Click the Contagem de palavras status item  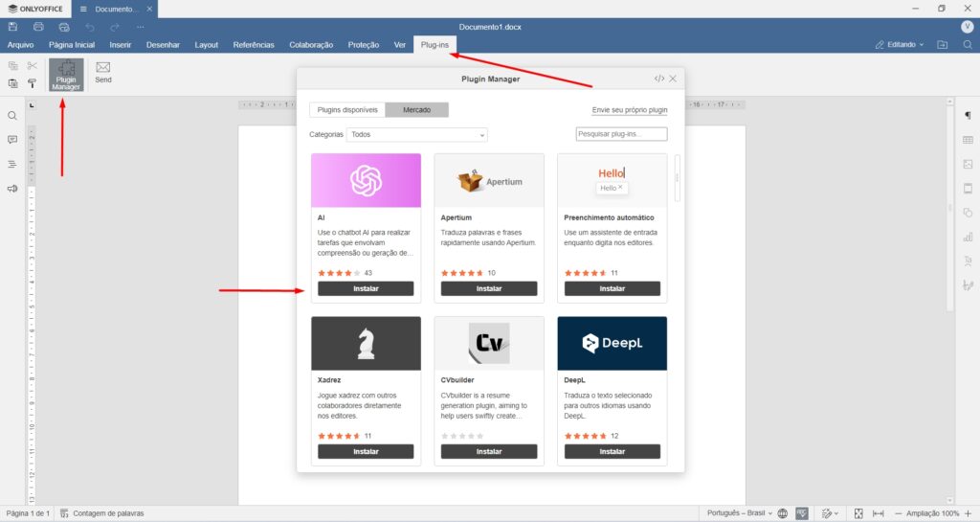(x=101, y=513)
